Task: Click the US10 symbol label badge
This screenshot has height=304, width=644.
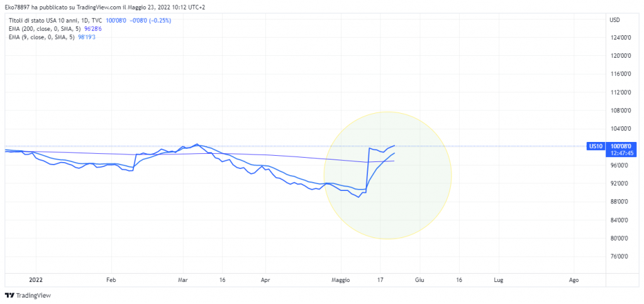Action: click(x=595, y=146)
